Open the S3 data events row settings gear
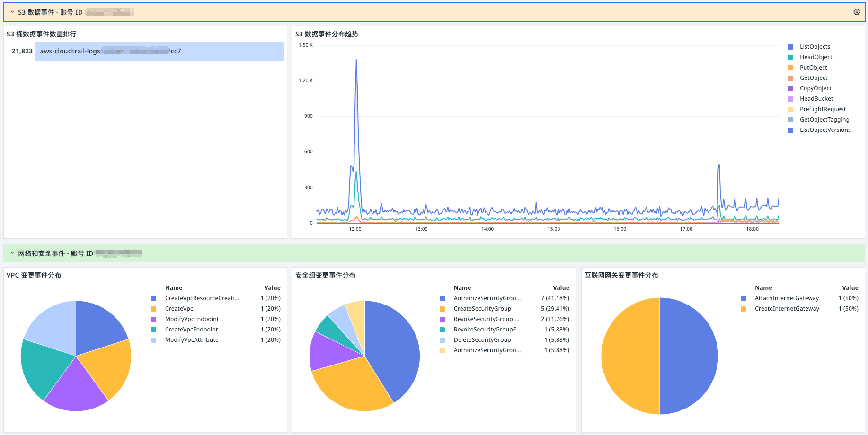This screenshot has height=435, width=868. point(856,12)
